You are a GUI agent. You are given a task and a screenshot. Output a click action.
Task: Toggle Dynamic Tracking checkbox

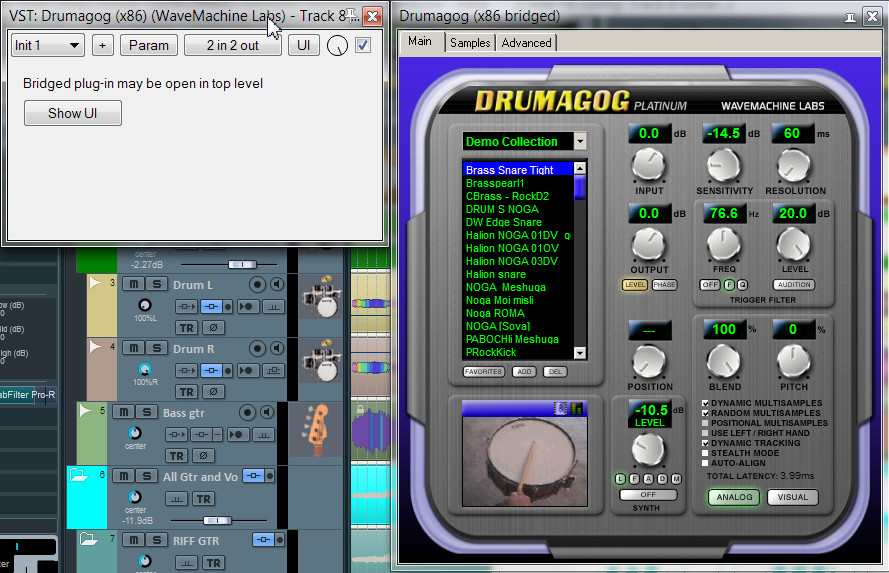705,443
